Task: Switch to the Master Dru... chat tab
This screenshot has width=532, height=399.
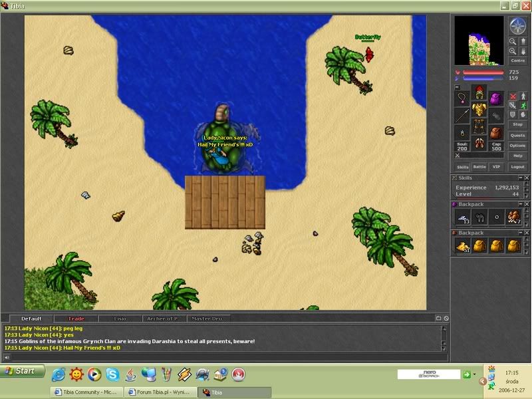Action: (x=209, y=319)
